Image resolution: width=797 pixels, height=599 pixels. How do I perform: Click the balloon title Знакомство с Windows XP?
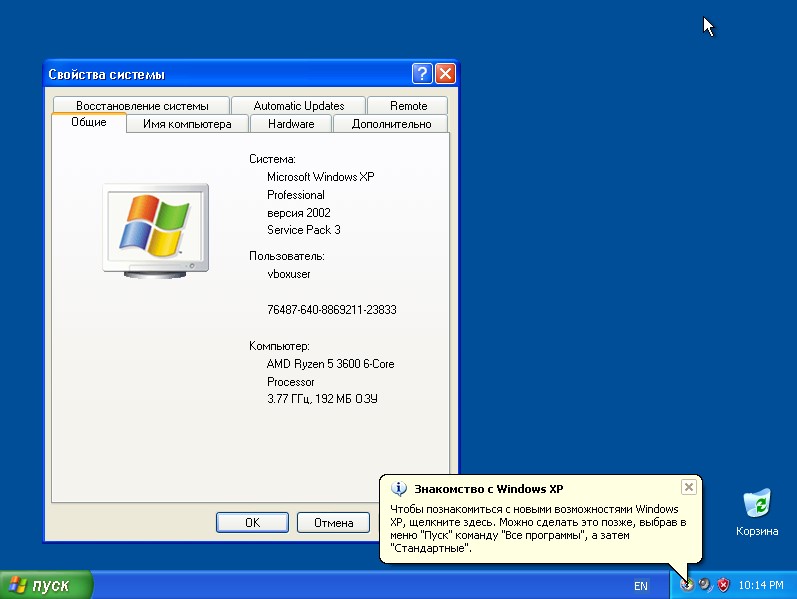(x=488, y=489)
